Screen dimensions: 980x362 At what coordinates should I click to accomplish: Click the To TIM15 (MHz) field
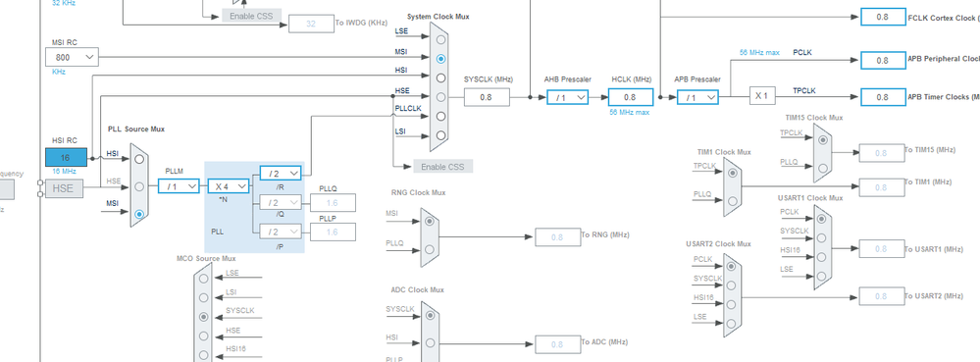[881, 153]
